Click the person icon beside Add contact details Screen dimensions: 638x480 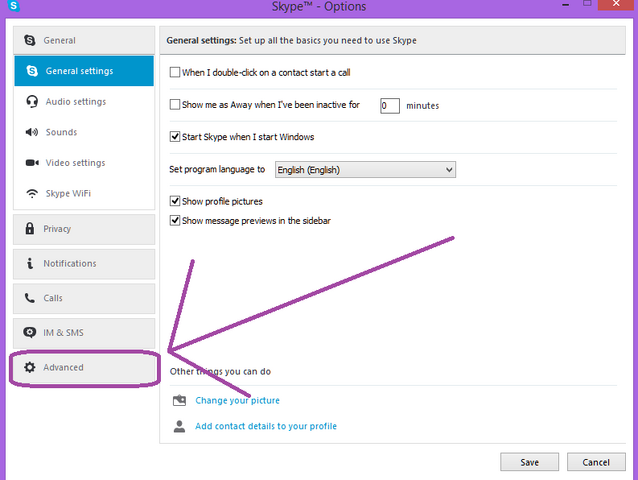pos(179,426)
